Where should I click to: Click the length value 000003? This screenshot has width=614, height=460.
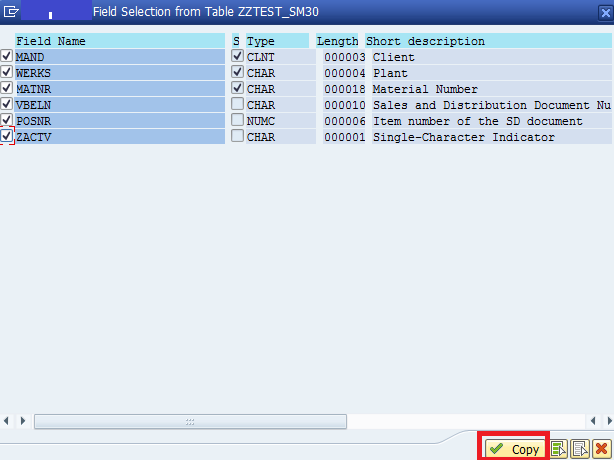coord(344,57)
